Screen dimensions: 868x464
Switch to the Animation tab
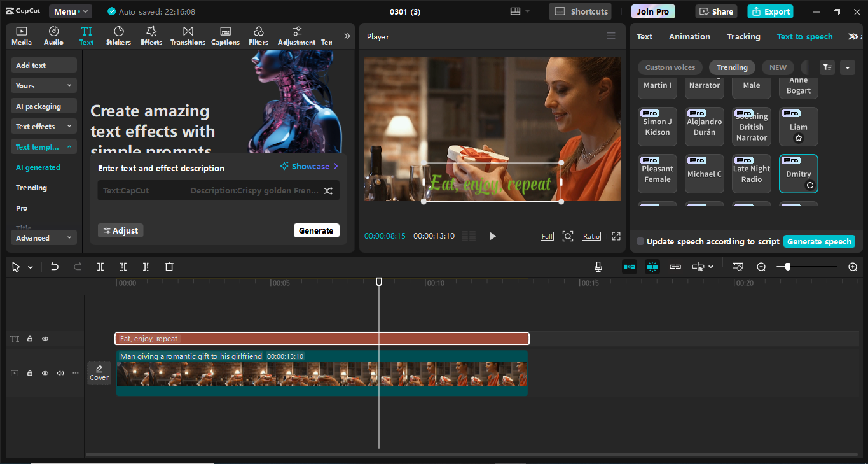(x=689, y=37)
